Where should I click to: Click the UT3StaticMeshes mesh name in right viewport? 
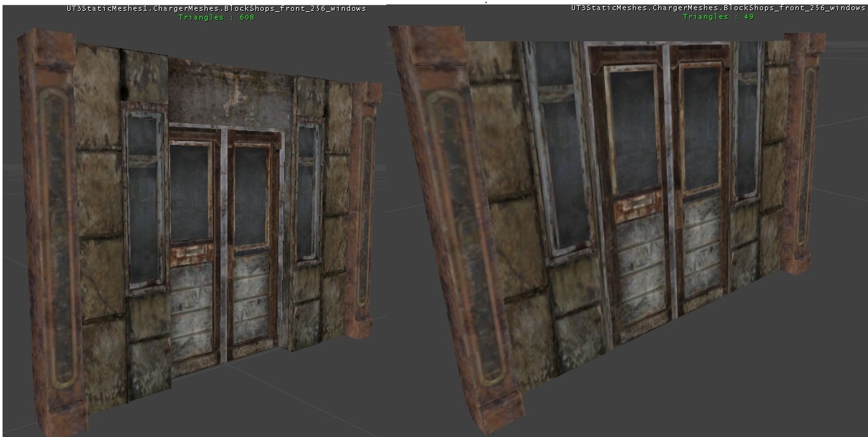[718, 8]
